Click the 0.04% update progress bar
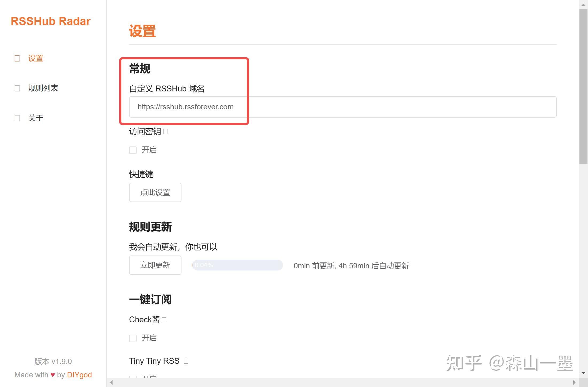 (237, 265)
